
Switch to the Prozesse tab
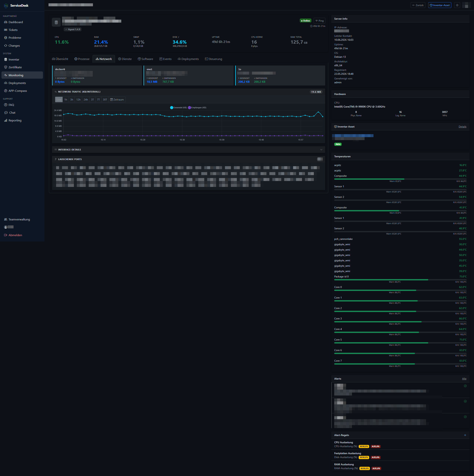[82, 59]
